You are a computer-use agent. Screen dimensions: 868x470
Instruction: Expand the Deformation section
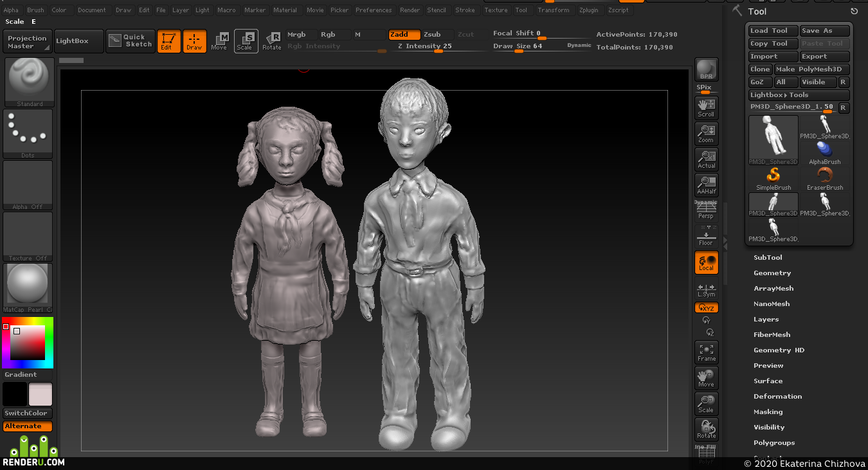777,396
